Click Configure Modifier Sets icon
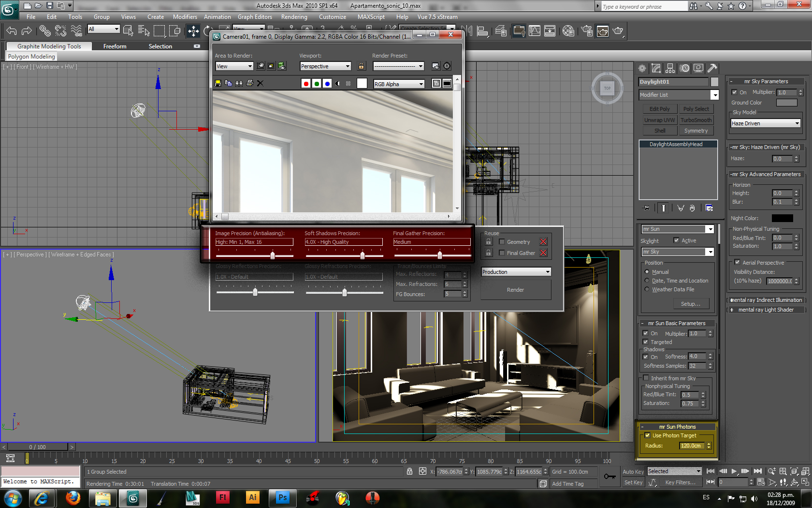 tap(710, 208)
